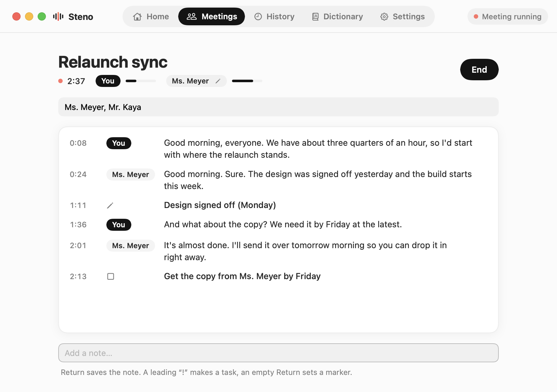
Task: Click the You label at 1:36
Action: [x=119, y=225]
